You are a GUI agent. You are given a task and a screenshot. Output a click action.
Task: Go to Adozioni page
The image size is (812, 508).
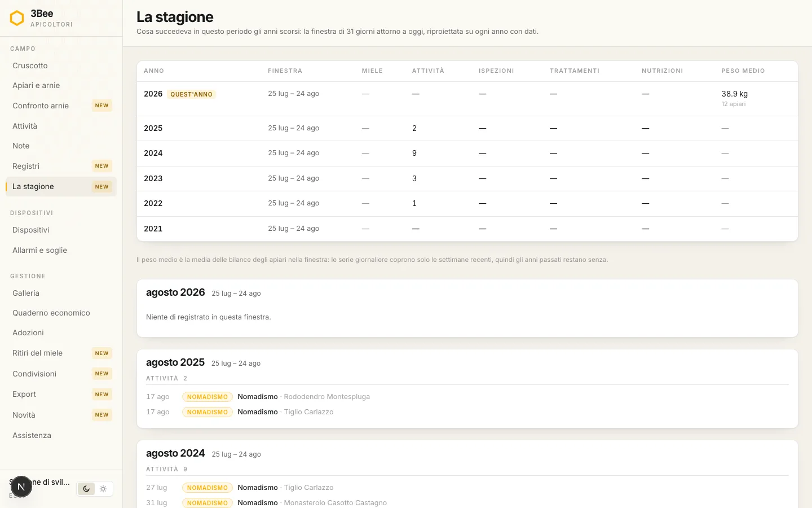(61, 332)
